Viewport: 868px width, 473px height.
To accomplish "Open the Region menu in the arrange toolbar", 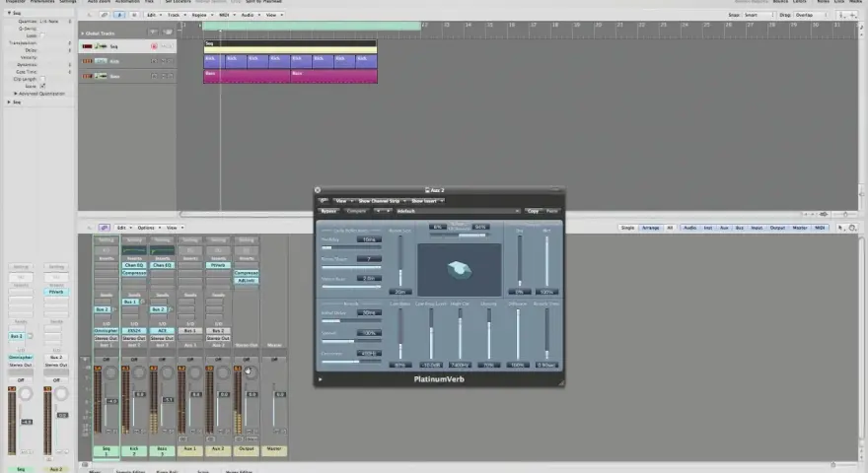I will tap(202, 15).
